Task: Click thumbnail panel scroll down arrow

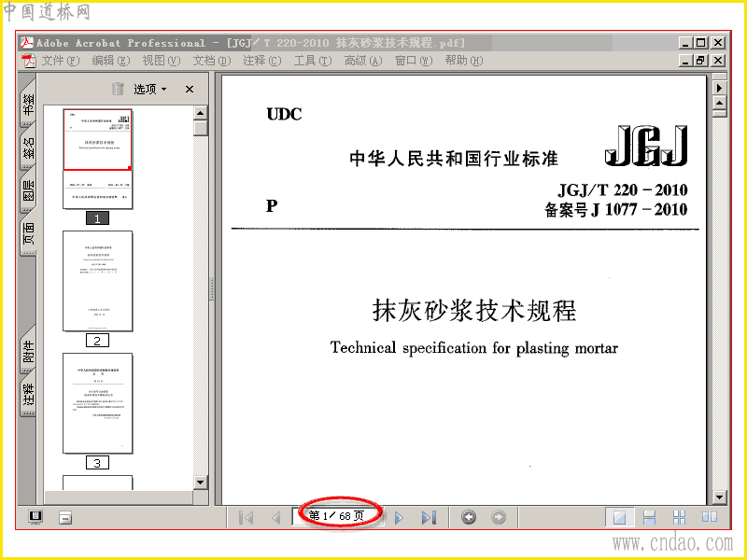Action: click(x=201, y=482)
